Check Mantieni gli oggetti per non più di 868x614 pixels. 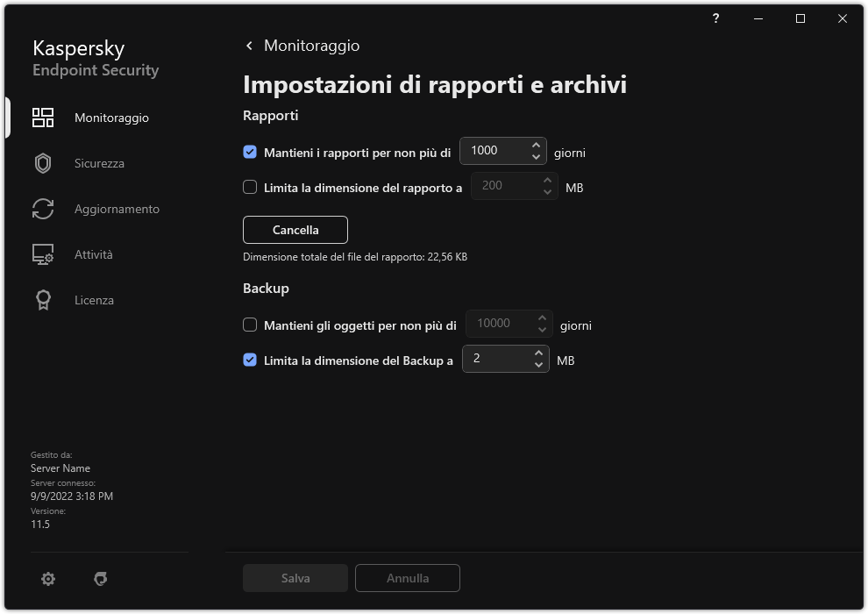(x=250, y=324)
